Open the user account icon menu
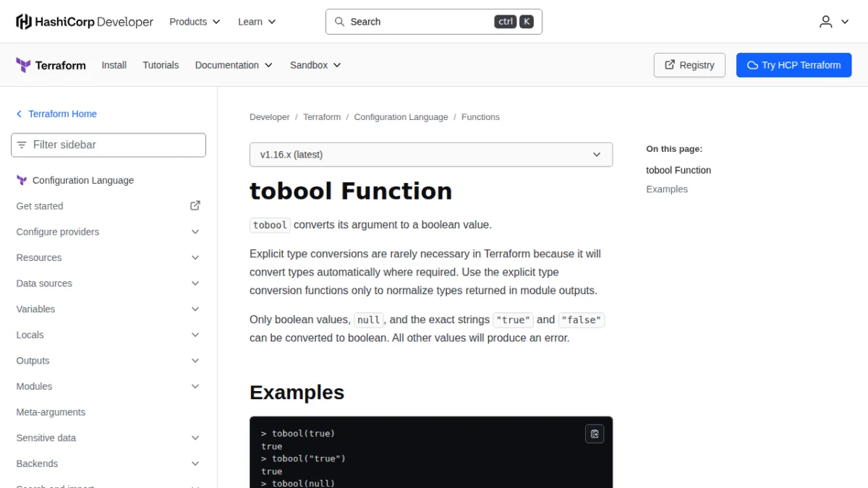The height and width of the screenshot is (488, 868). (x=834, y=22)
